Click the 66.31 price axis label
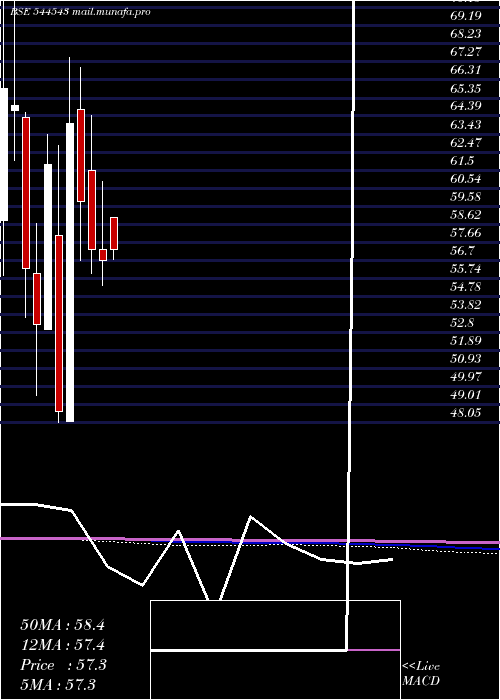500x700 pixels. pyautogui.click(x=465, y=70)
